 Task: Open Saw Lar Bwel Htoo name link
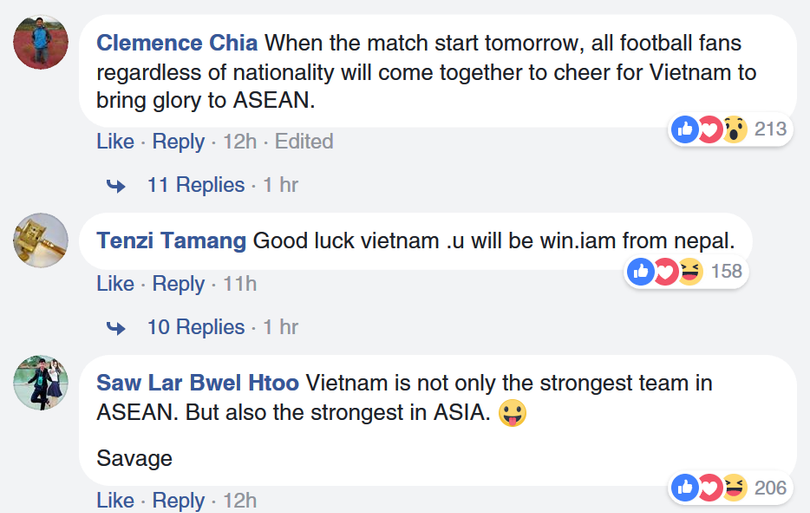pyautogui.click(x=197, y=383)
